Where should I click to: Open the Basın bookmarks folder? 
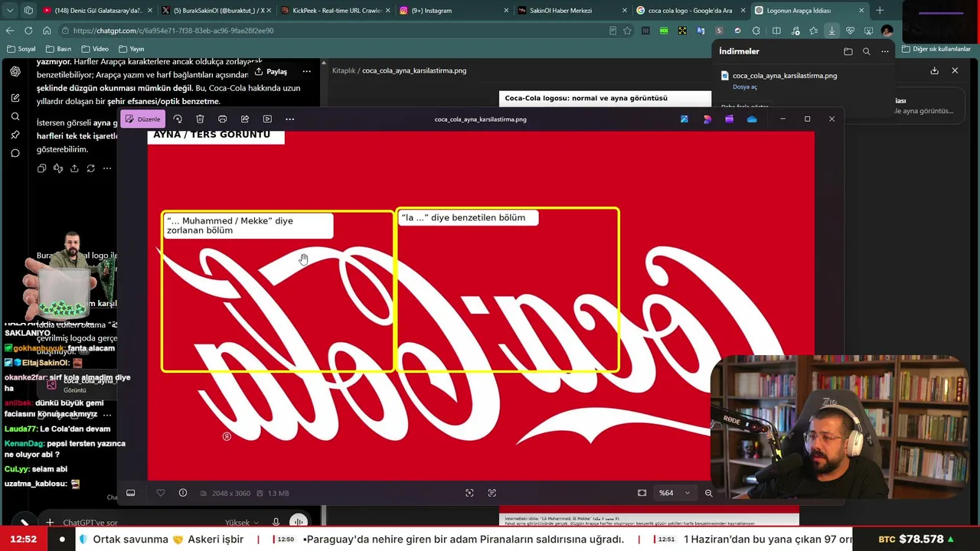pos(58,49)
